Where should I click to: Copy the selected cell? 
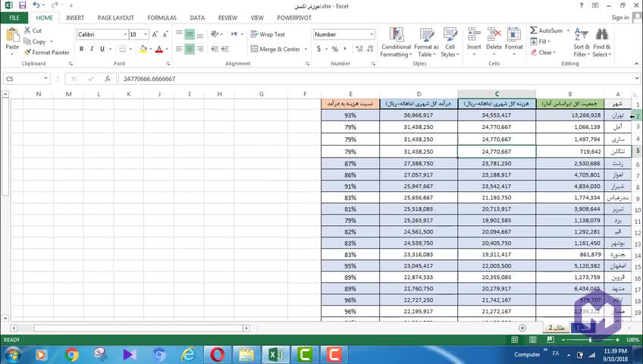[35, 42]
